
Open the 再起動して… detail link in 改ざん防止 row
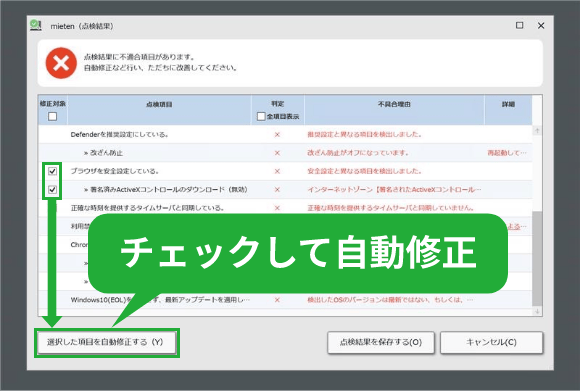pos(507,153)
